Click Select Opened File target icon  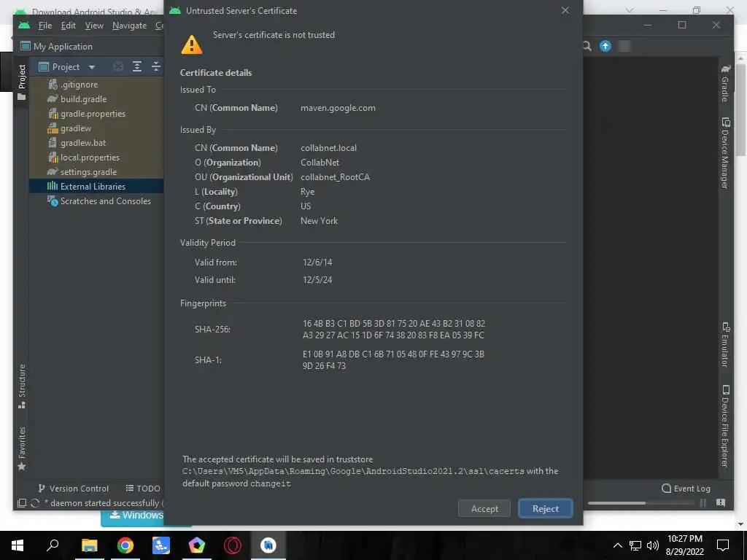click(118, 66)
